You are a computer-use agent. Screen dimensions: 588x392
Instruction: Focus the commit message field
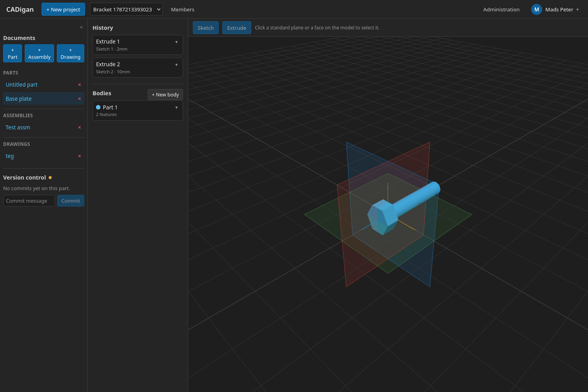29,201
